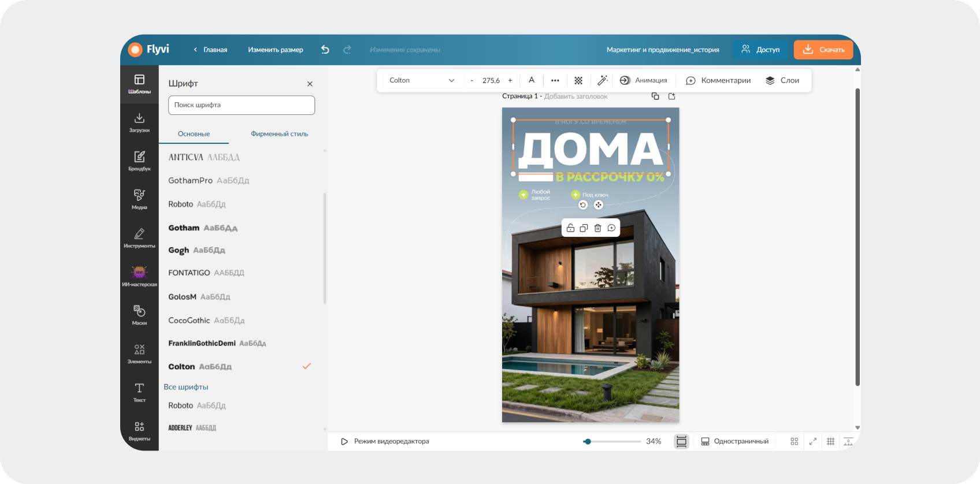
Task: Open the Анимация menu
Action: tap(643, 80)
